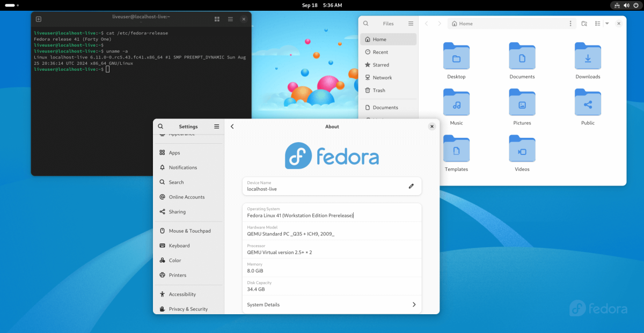Viewport: 644px width, 333px height.
Task: Select the Templates folder icon
Action: pos(456,149)
